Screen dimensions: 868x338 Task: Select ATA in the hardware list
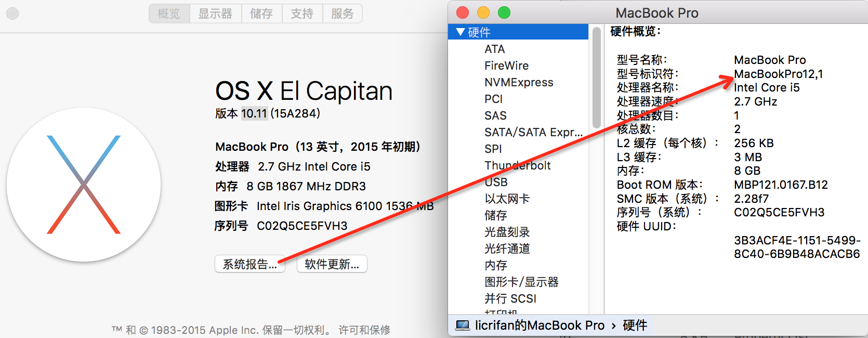tap(494, 49)
